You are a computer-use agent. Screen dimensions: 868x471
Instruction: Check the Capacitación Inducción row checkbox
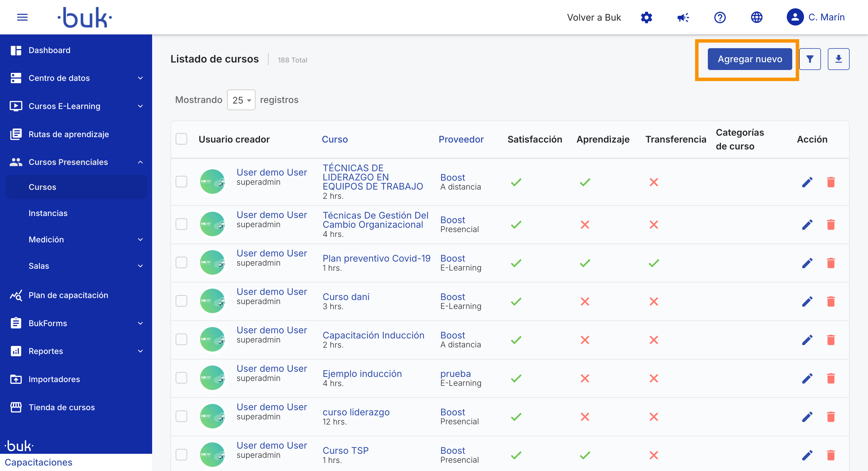pyautogui.click(x=181, y=339)
